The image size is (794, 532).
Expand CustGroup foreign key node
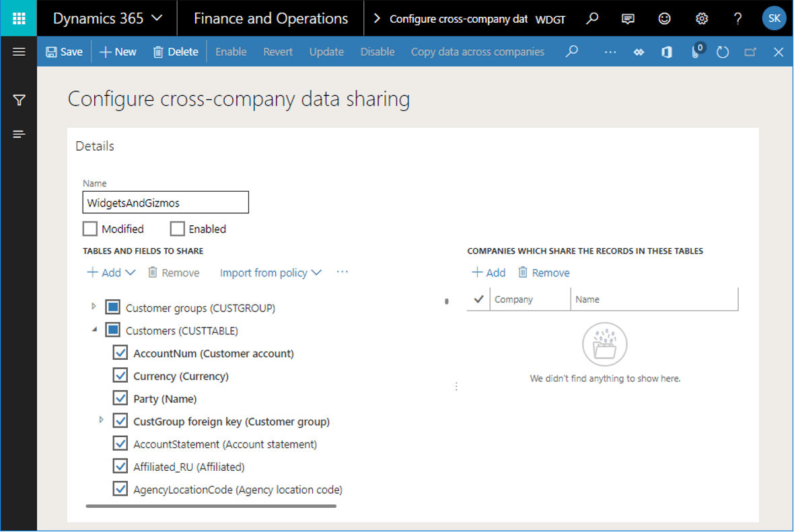tap(102, 420)
